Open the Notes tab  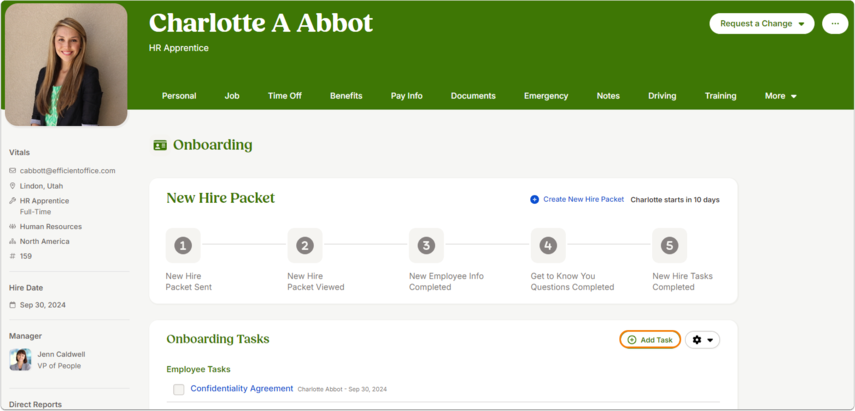point(608,96)
